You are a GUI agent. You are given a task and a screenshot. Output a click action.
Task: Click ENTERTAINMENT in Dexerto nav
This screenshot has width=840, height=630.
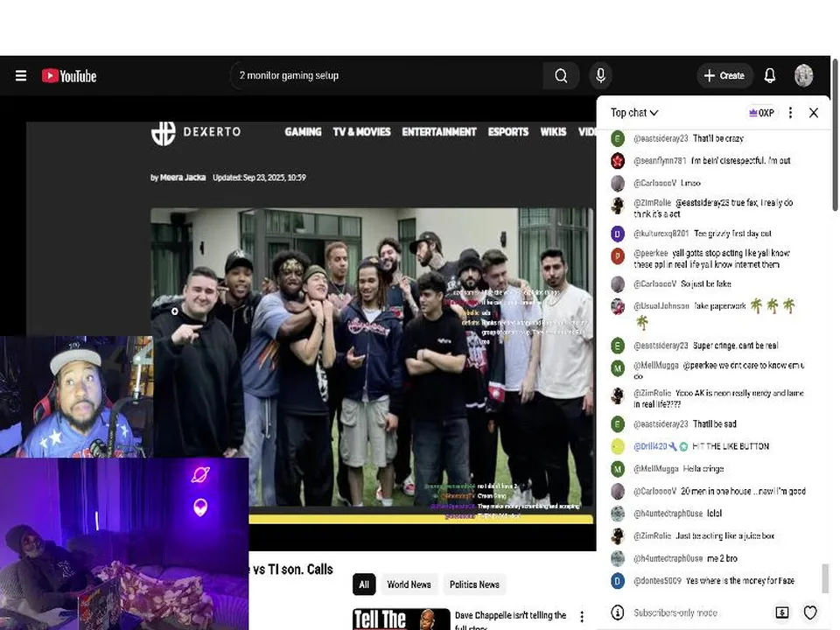(x=438, y=132)
